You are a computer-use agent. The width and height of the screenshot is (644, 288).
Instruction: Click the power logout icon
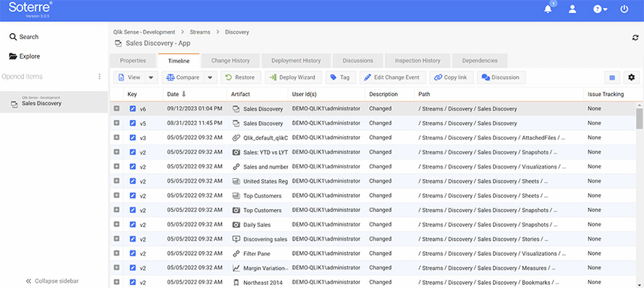(x=624, y=9)
